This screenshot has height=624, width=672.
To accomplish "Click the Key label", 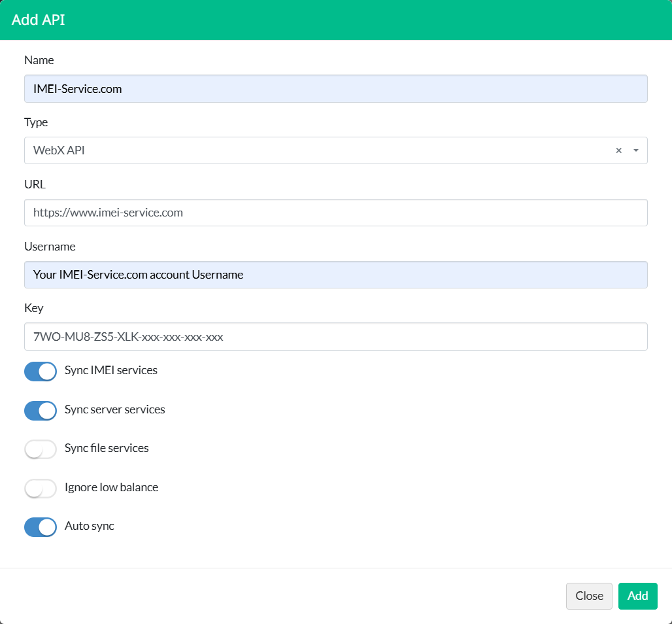I will (34, 308).
